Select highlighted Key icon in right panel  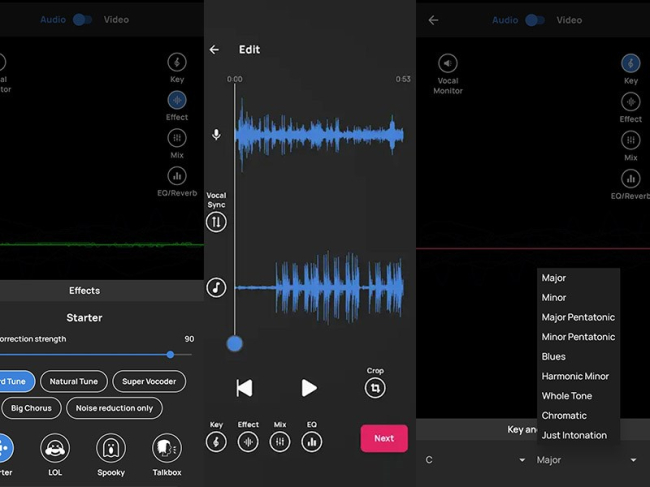point(631,64)
